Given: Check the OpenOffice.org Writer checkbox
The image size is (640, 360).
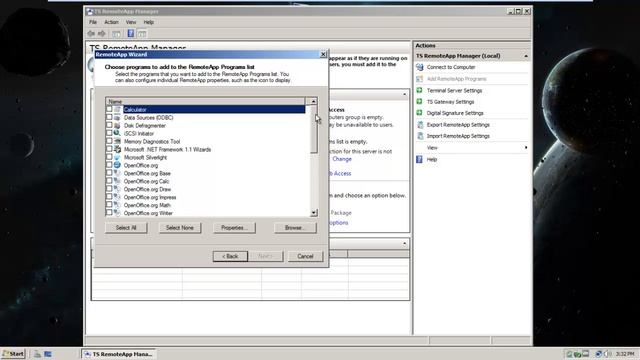Looking at the screenshot, I should click(x=109, y=213).
